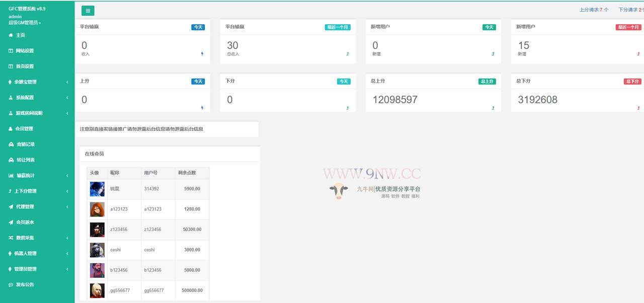
Task: Click the 5000.00 balance cell
Action: coord(192,270)
